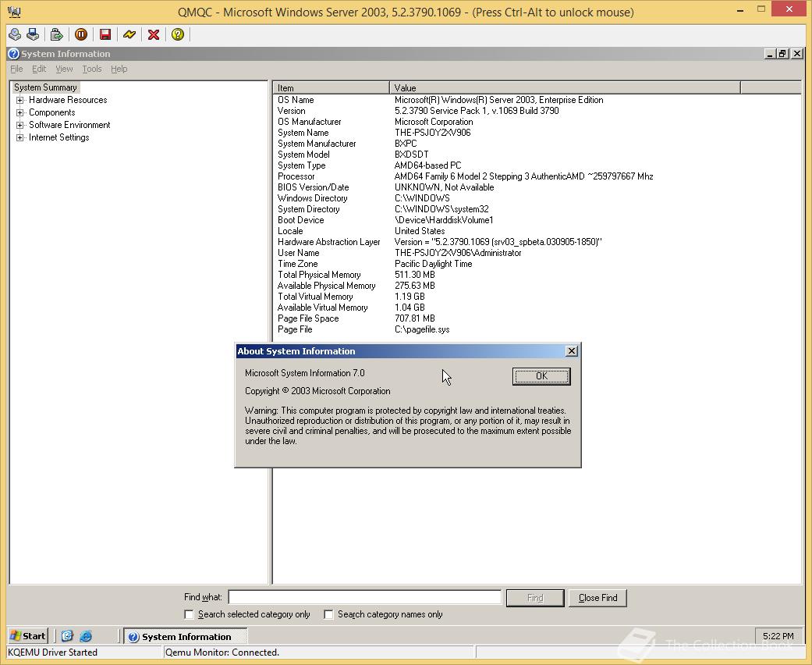Click the Close Find button
This screenshot has width=812, height=665.
point(597,598)
